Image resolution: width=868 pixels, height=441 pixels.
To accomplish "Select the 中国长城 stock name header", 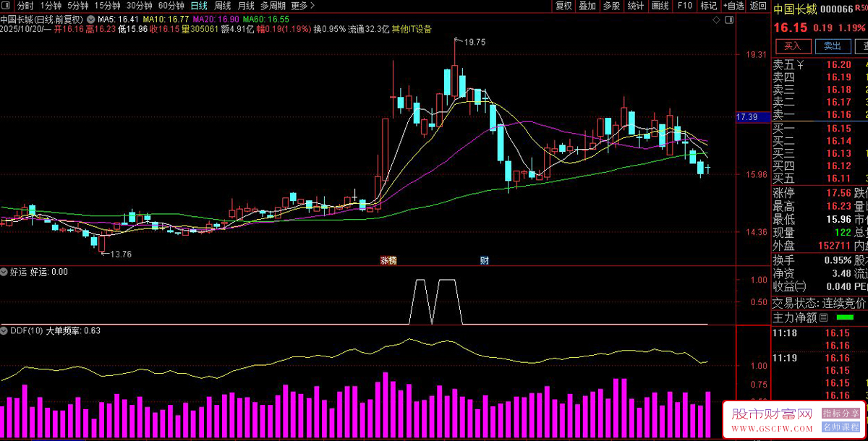I will (795, 9).
